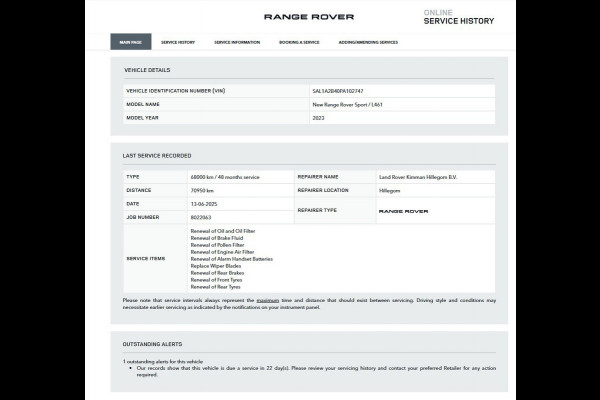The width and height of the screenshot is (600, 400).
Task: Open the Main Page tab
Action: click(131, 42)
